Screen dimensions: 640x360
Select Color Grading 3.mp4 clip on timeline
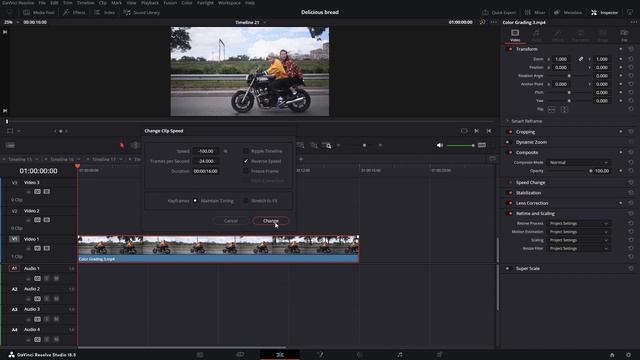tap(218, 249)
